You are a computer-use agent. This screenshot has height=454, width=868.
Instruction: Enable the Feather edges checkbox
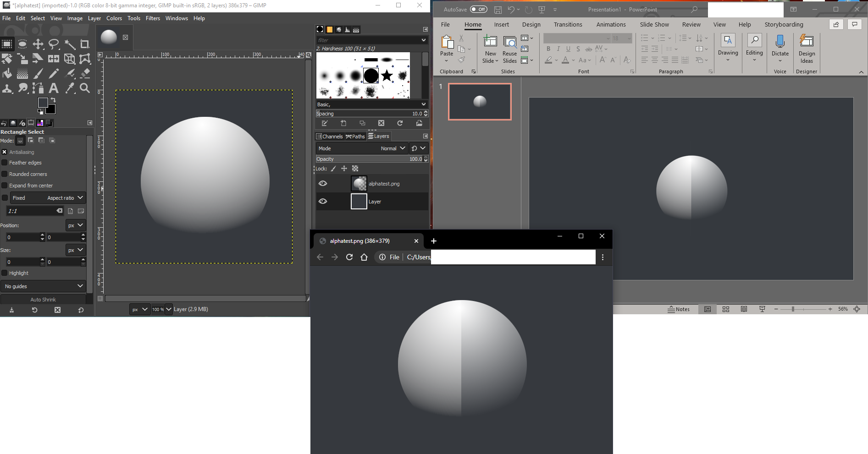[x=5, y=163]
